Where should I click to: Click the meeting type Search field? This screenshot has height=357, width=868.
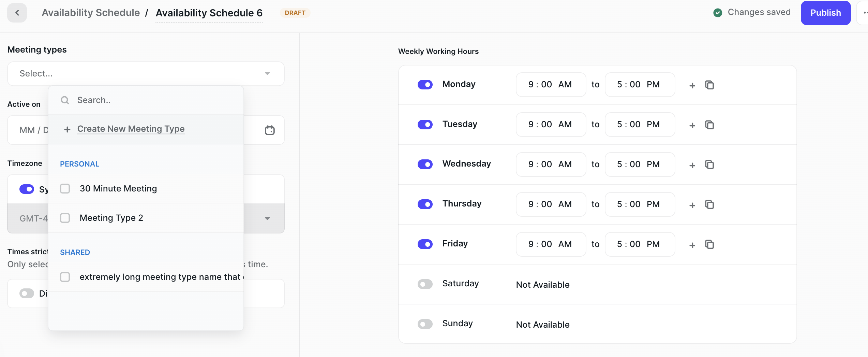coord(150,100)
